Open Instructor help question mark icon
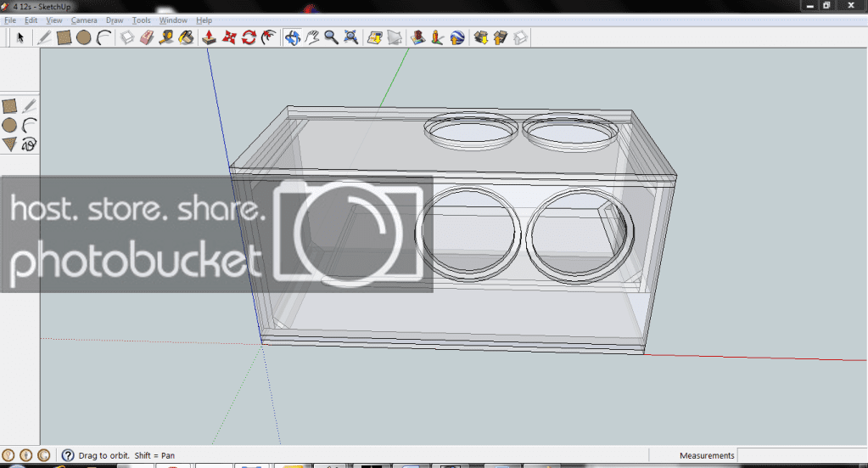Image resolution: width=868 pixels, height=468 pixels. pos(68,455)
